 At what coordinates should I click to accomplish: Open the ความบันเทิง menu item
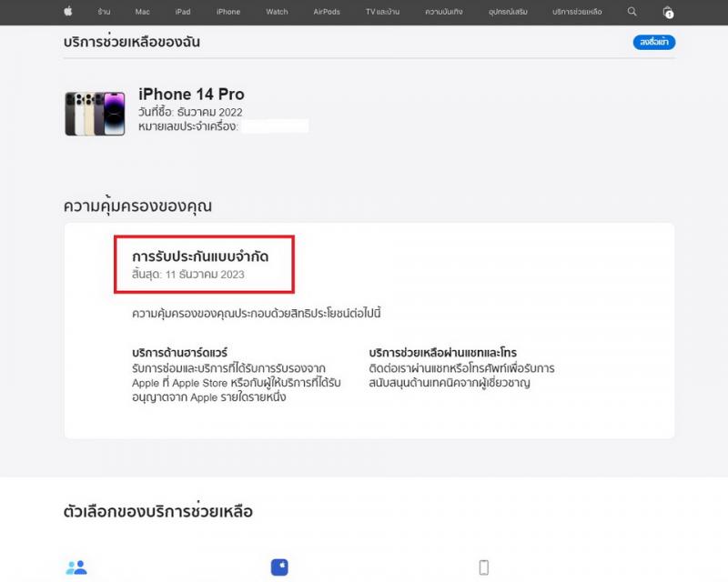pos(444,12)
